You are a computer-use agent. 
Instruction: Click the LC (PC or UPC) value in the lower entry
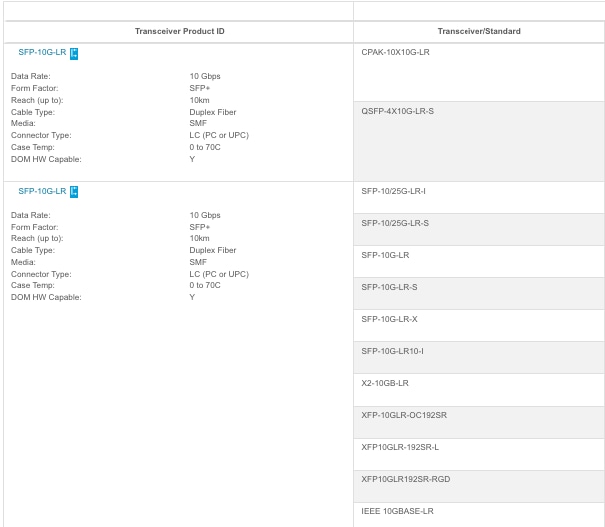219,274
